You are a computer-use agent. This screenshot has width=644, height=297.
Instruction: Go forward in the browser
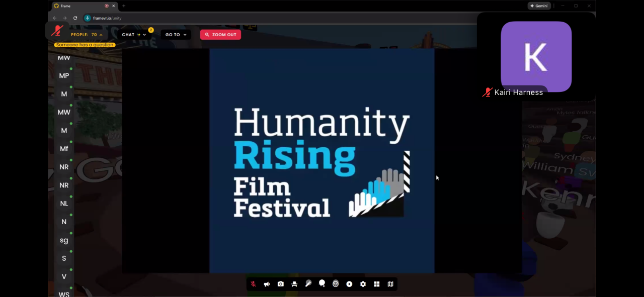point(64,18)
